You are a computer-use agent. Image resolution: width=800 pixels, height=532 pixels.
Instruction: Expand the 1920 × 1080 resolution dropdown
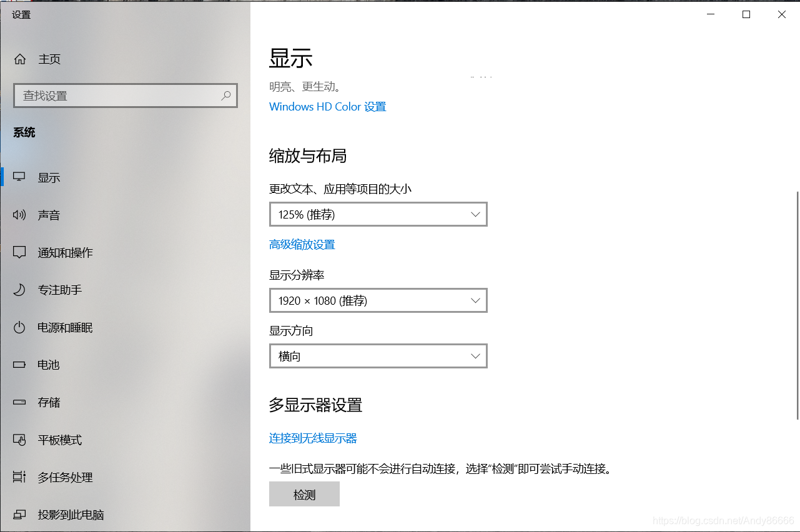[378, 300]
